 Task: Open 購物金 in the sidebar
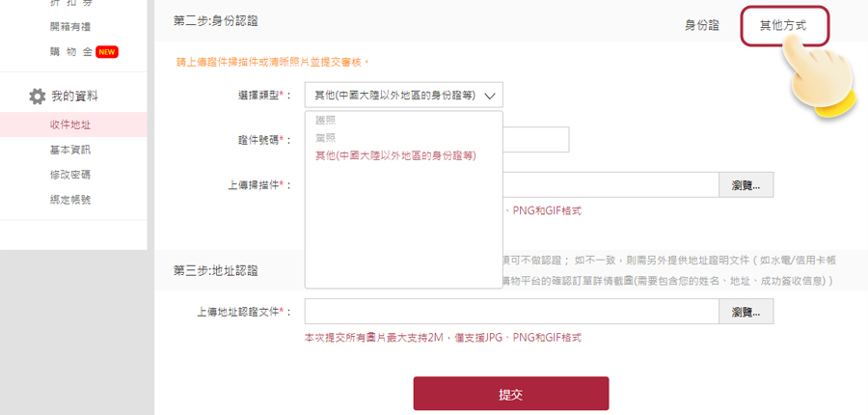pyautogui.click(x=70, y=52)
